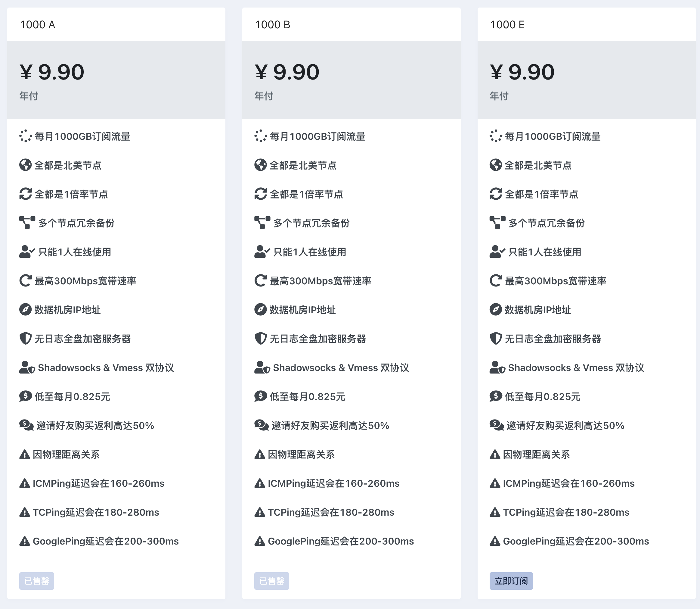Click the GooglePing warning icon in 1000 A plan

point(24,541)
